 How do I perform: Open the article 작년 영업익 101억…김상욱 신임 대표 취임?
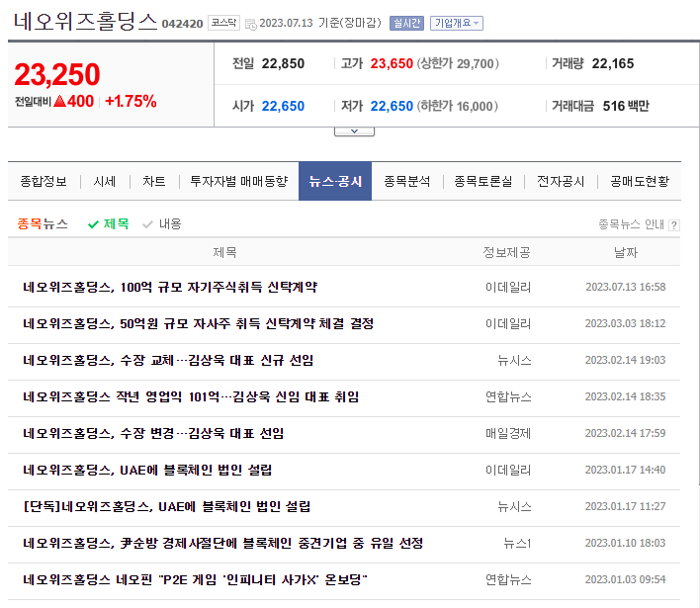pos(191,396)
